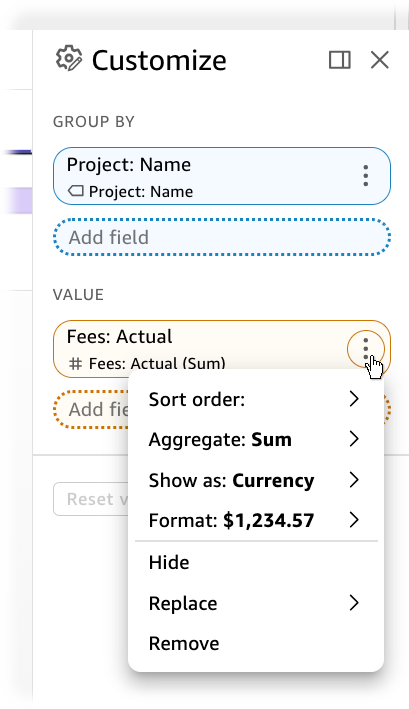Open the Format: $1,234.57 submenu
Viewport: 409px width, 709px height.
[256, 520]
